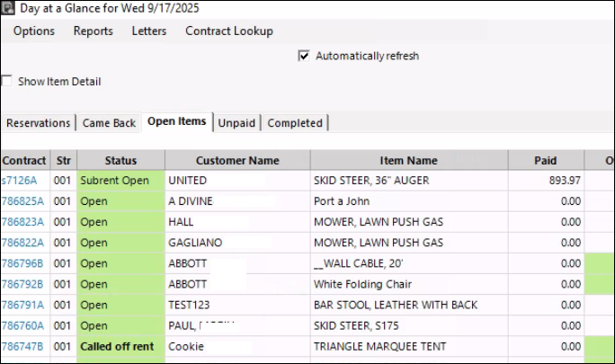Sort by Item Name column header
Viewport: 615px width, 364px height.
pyautogui.click(x=408, y=161)
